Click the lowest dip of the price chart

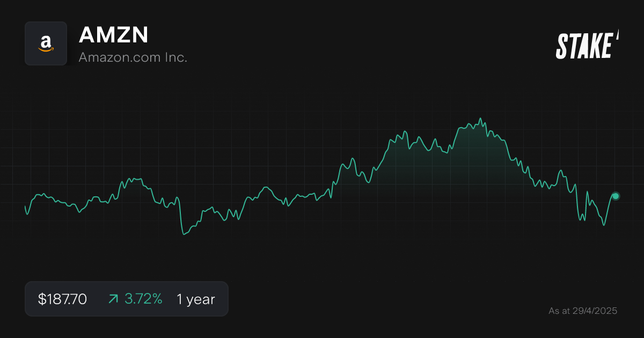pos(184,234)
